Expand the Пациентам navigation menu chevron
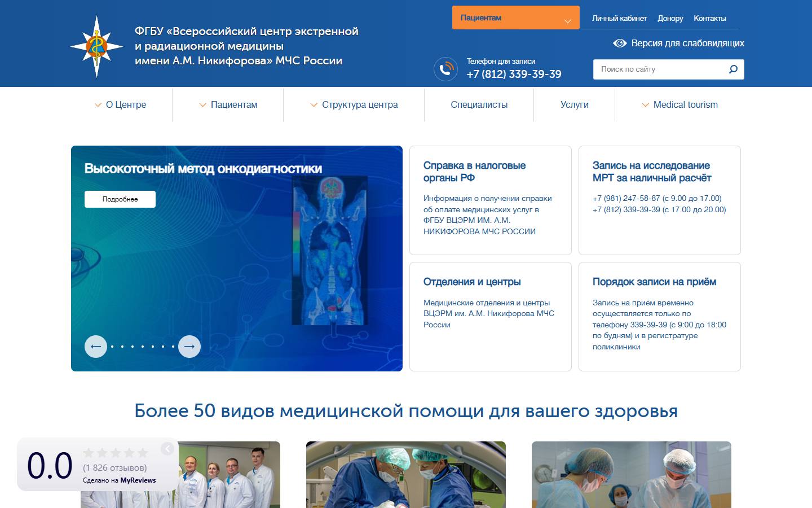 click(203, 105)
